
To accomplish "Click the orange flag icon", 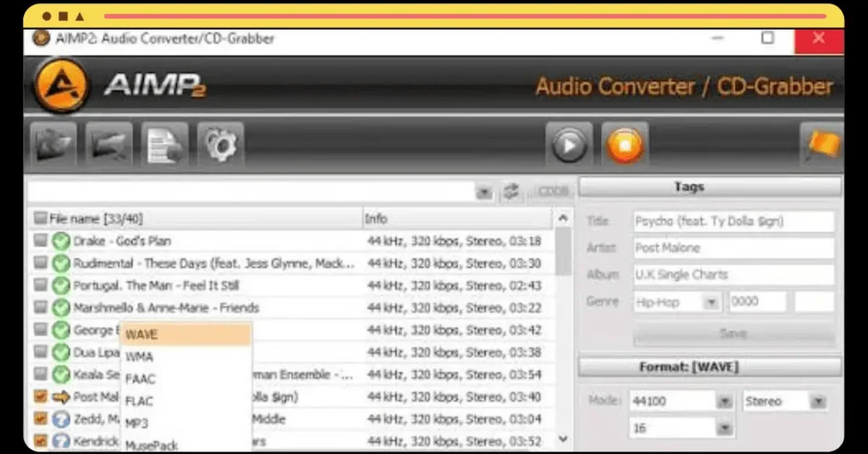I will pyautogui.click(x=822, y=146).
